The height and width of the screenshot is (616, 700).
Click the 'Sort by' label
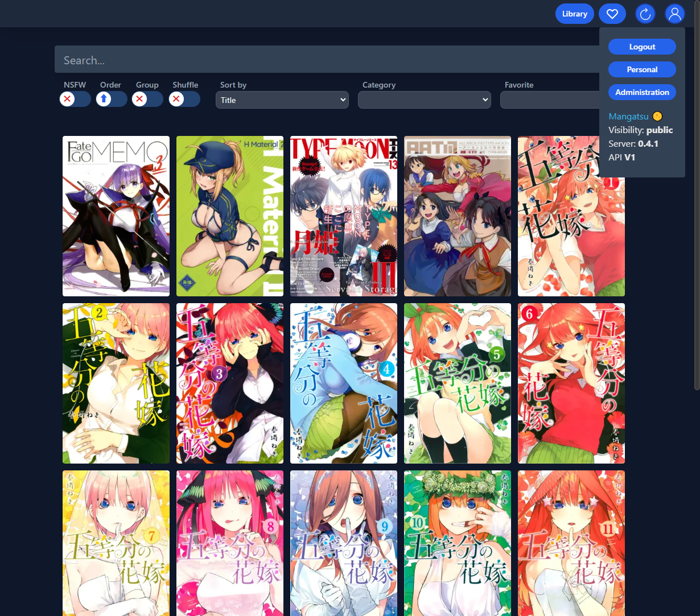tap(233, 85)
